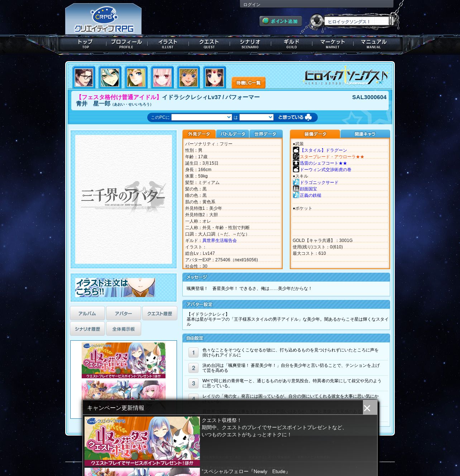460x476 pixels.
Task: Expand the feeling dropdown after は
Action: click(x=257, y=117)
